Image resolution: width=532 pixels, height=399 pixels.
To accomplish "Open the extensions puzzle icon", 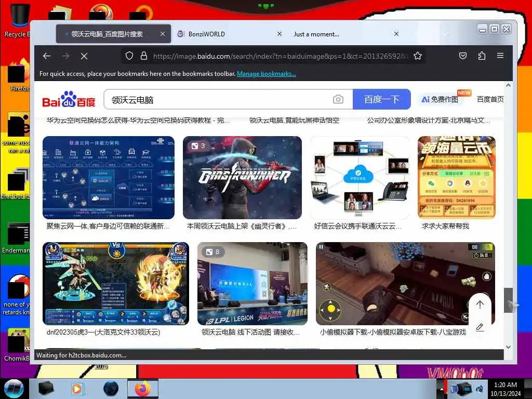I will [482, 56].
